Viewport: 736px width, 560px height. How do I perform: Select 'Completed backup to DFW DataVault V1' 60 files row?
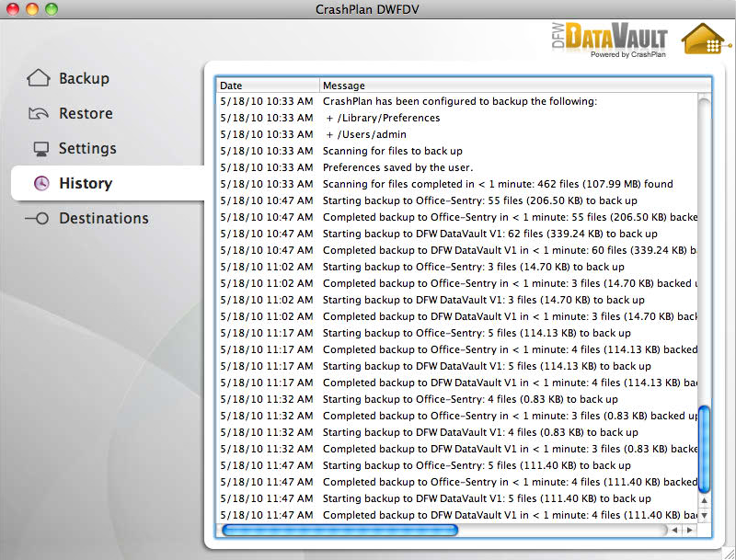pos(457,250)
